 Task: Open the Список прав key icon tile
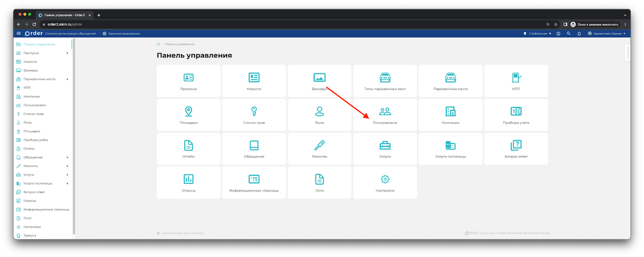254,115
